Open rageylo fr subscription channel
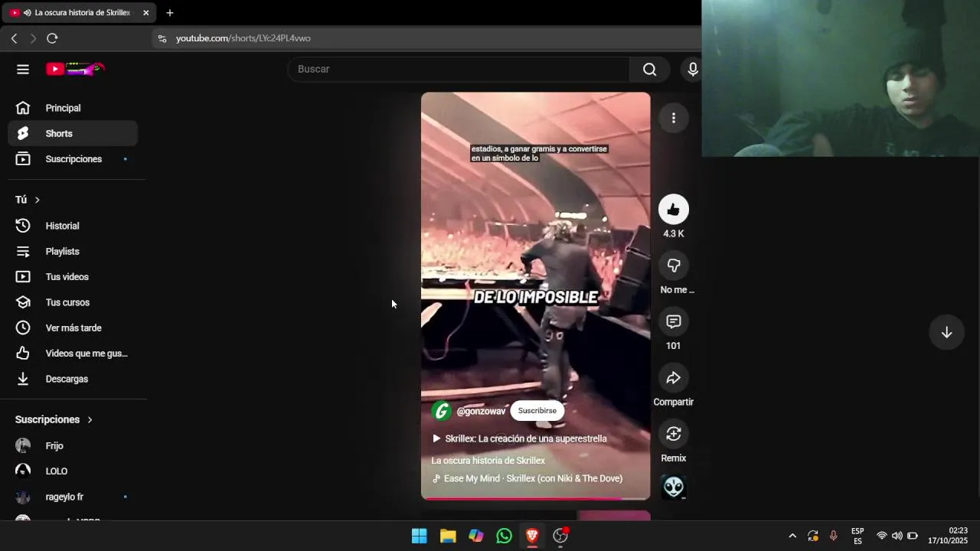This screenshot has height=551, width=980. (73, 497)
